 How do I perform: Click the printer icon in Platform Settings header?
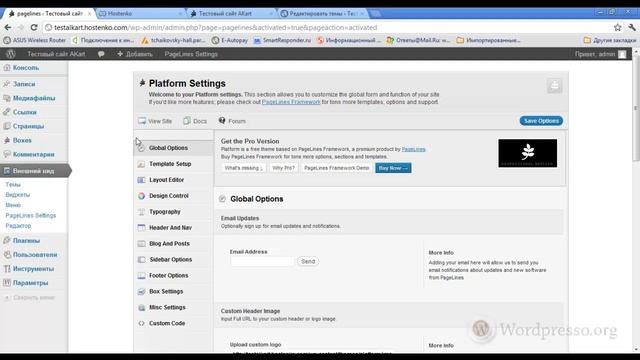coord(554,86)
